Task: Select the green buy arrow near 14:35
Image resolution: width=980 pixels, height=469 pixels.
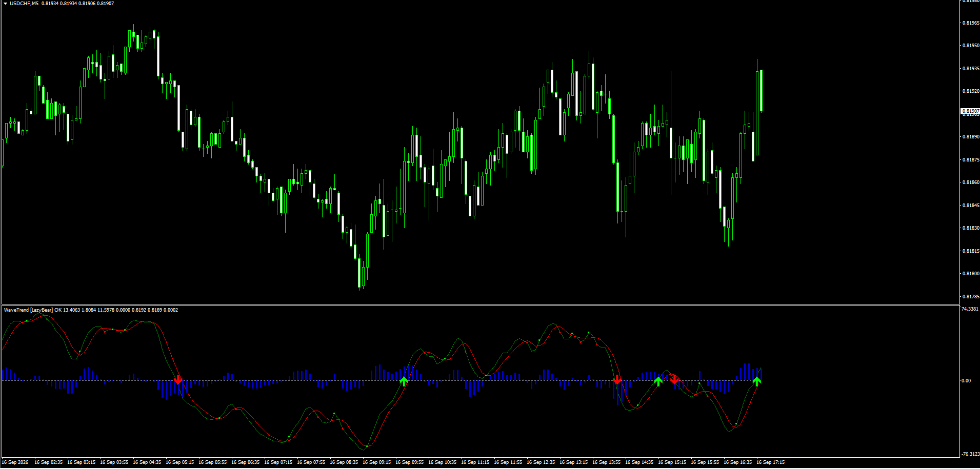Action: 658,381
